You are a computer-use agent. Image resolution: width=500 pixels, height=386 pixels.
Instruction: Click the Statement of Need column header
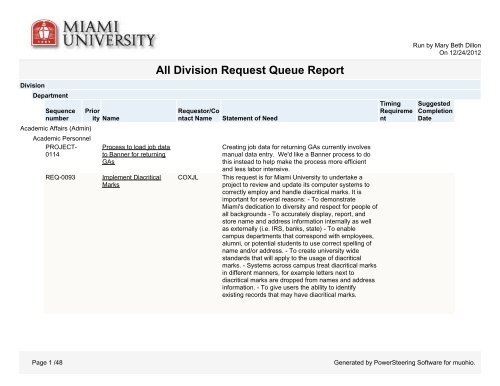point(250,118)
